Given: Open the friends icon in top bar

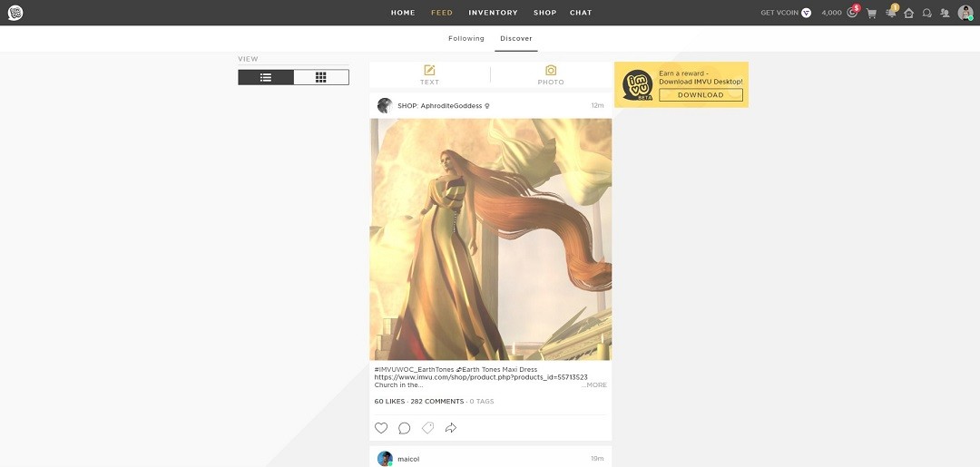Looking at the screenshot, I should pyautogui.click(x=945, y=13).
